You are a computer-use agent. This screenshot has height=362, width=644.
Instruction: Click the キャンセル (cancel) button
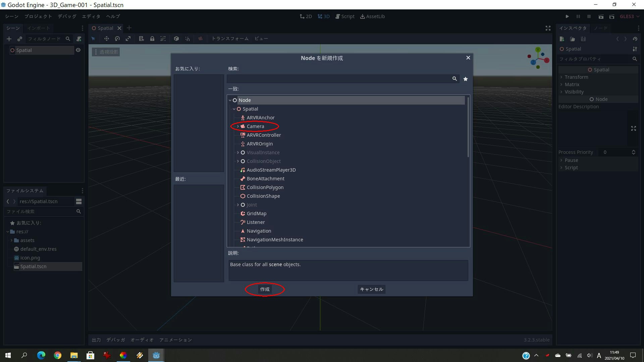[371, 289]
